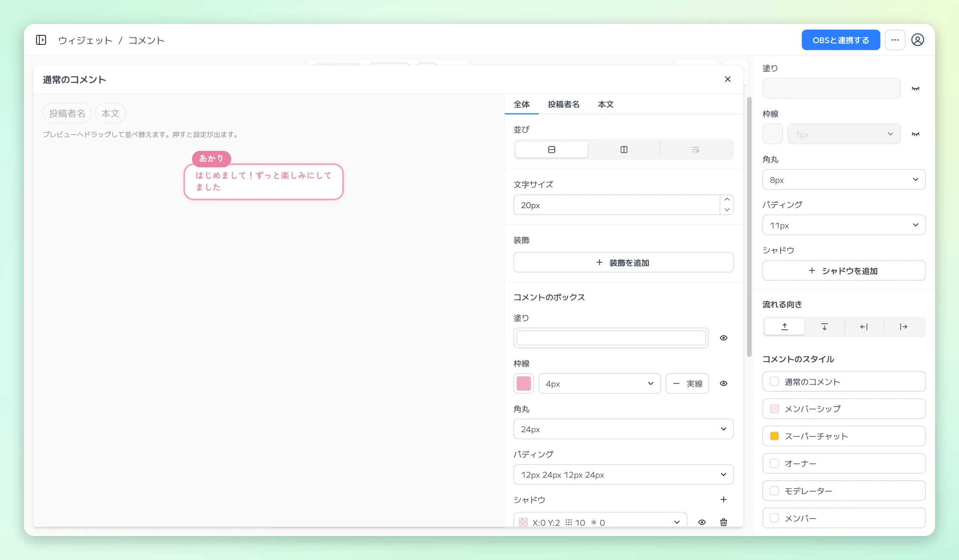Select the stacked rows layout in 並び
The width and height of the screenshot is (959, 560).
551,149
